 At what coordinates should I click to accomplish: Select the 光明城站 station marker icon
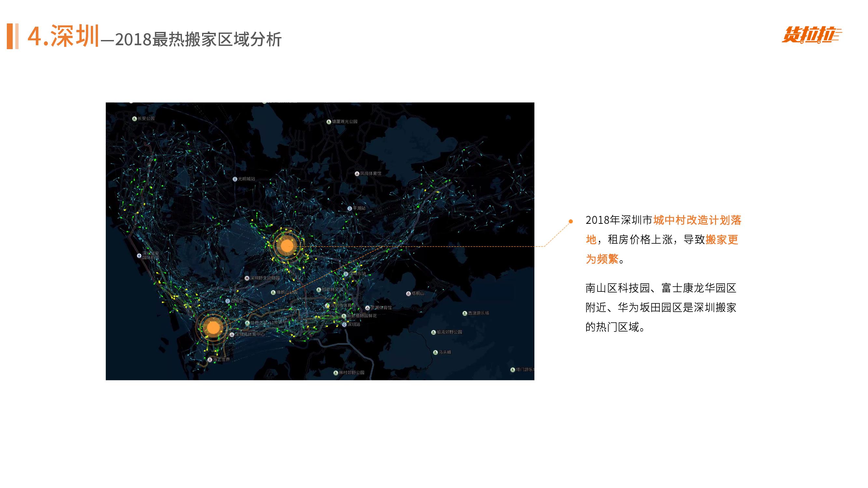[235, 179]
